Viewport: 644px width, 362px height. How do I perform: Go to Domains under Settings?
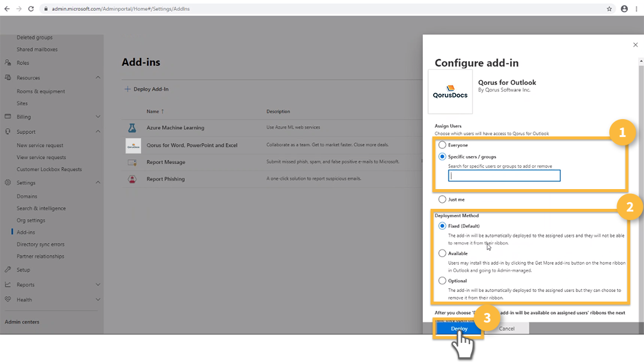tap(27, 196)
